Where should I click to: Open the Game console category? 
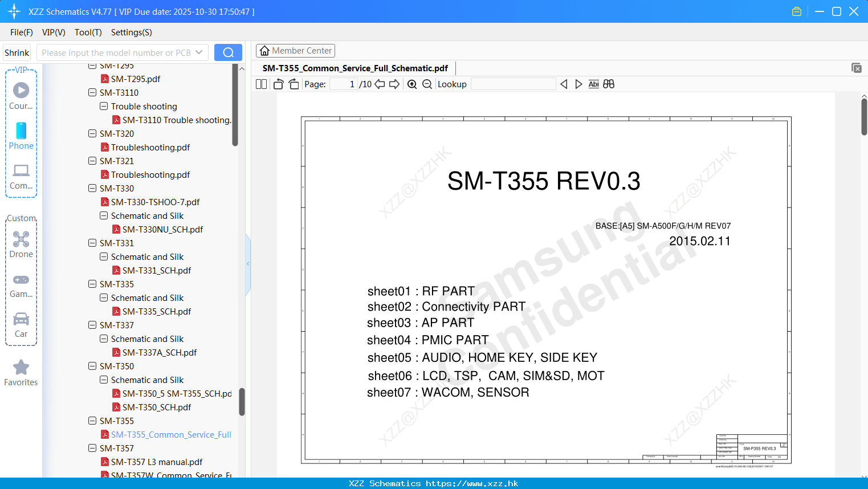click(21, 286)
